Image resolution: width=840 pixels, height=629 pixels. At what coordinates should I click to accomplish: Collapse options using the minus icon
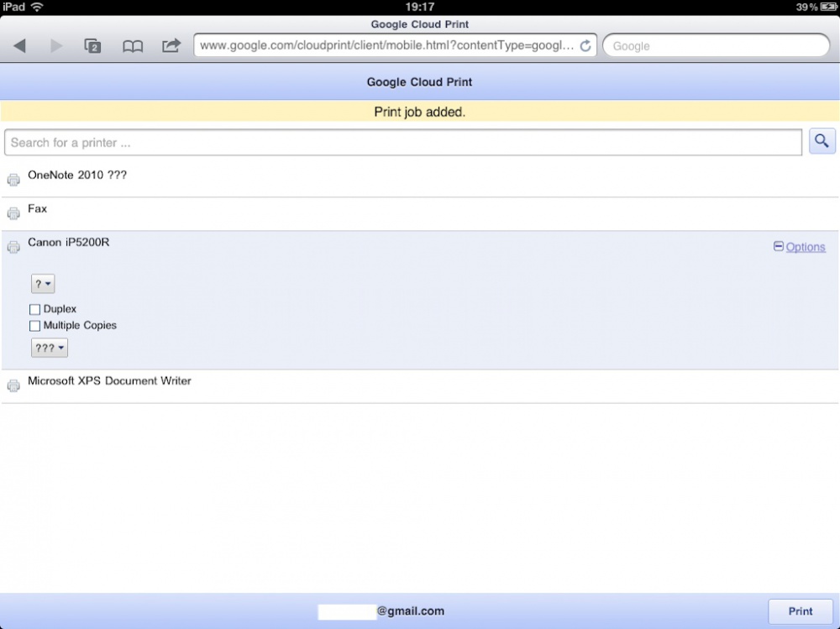[779, 246]
